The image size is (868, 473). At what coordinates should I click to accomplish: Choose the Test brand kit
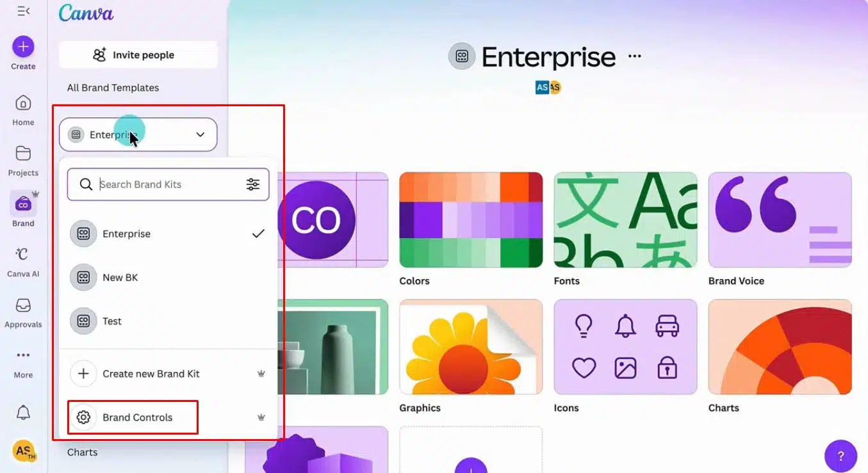[168, 321]
